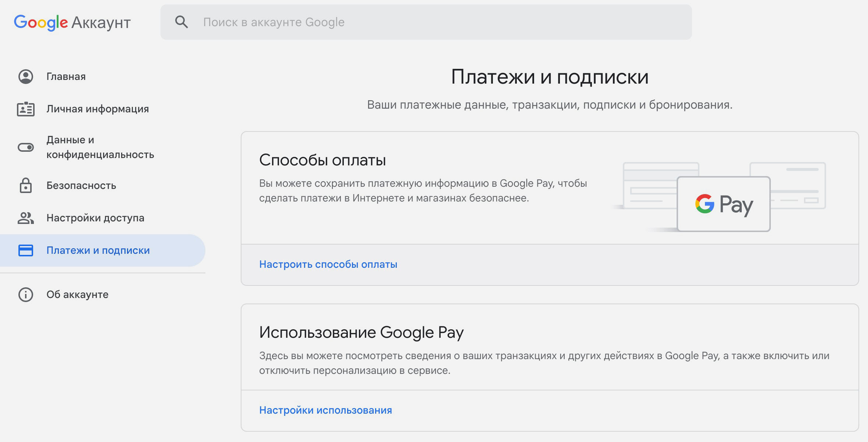Viewport: 868px width, 442px height.
Task: Select Об аккаунте menu entry
Action: [77, 295]
